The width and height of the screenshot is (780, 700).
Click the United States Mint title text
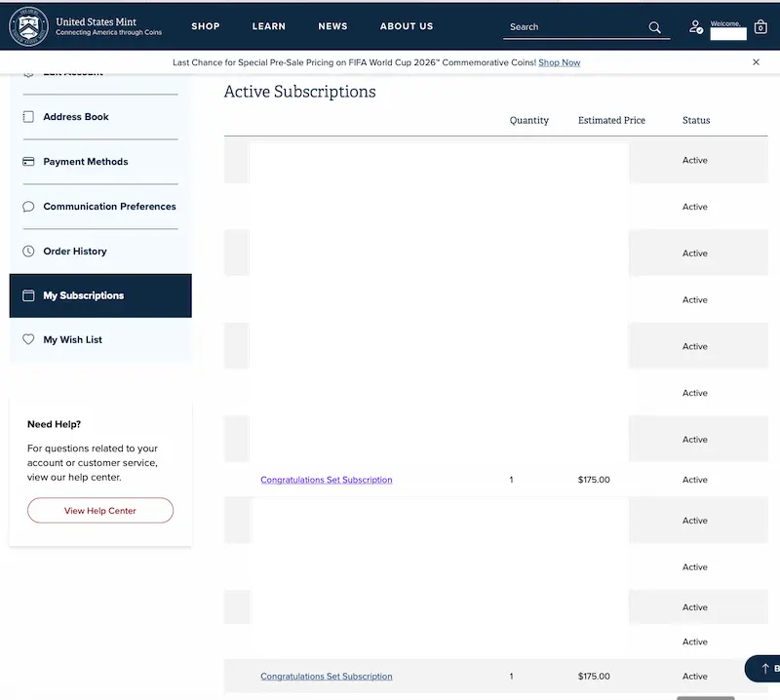click(x=96, y=21)
